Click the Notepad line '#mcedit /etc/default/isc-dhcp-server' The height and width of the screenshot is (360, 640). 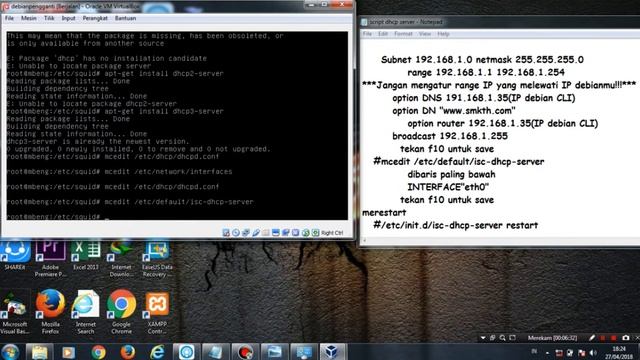pyautogui.click(x=459, y=162)
